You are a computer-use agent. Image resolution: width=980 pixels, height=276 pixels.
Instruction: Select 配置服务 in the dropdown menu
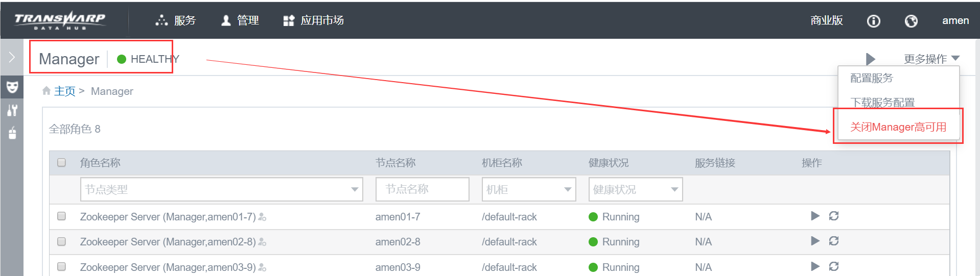coord(871,78)
